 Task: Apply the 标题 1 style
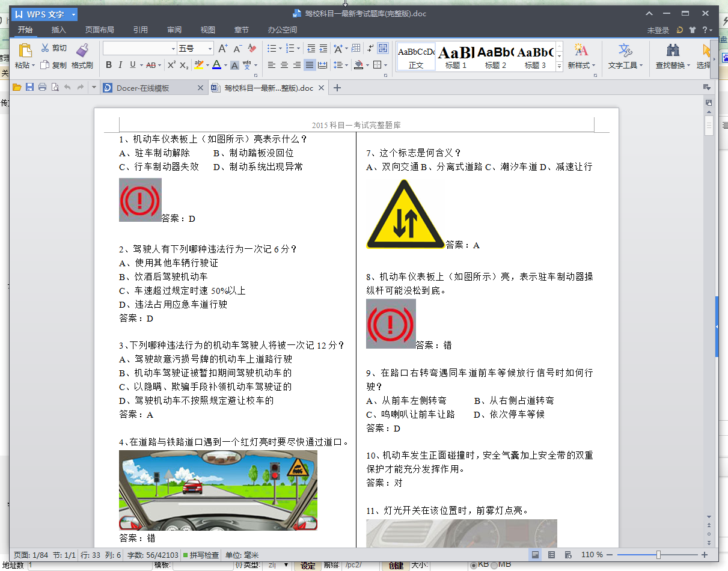(x=456, y=56)
